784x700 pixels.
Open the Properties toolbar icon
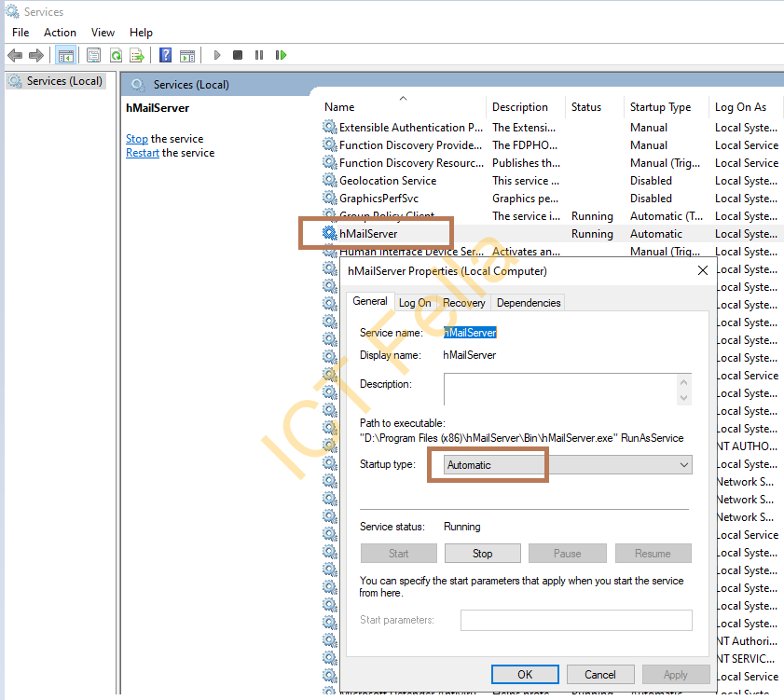(x=93, y=55)
